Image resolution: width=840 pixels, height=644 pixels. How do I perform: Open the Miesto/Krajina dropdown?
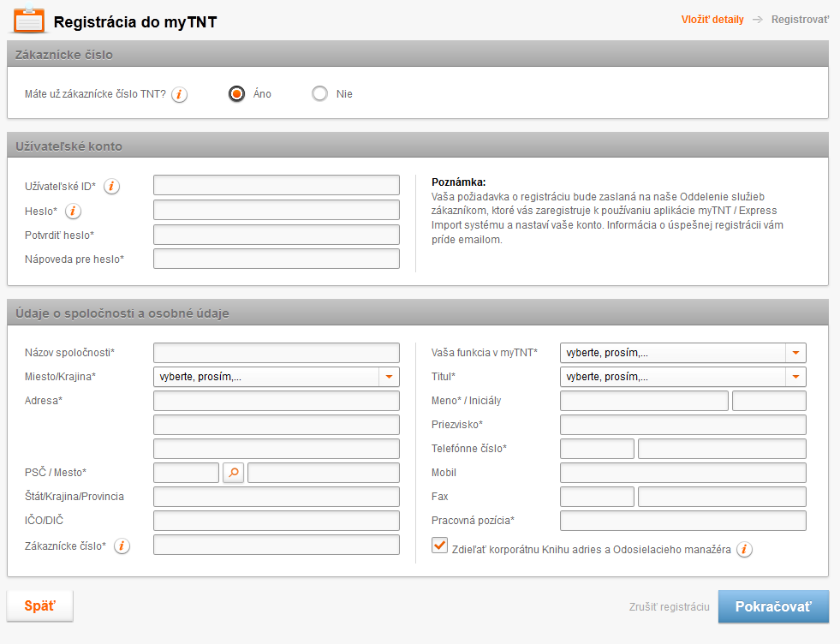277,377
